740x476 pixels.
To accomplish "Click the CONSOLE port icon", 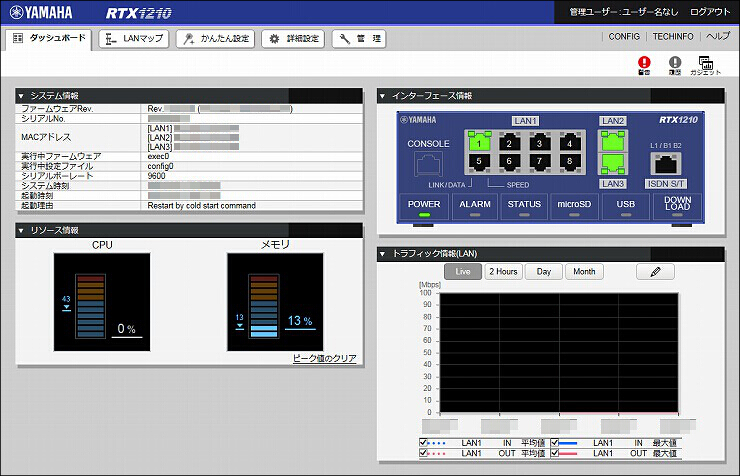I will [x=428, y=164].
